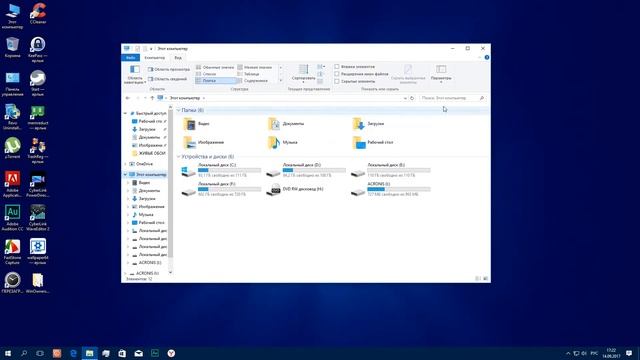Open the Область навигации dropdown
The height and width of the screenshot is (360, 640).
coord(135,75)
